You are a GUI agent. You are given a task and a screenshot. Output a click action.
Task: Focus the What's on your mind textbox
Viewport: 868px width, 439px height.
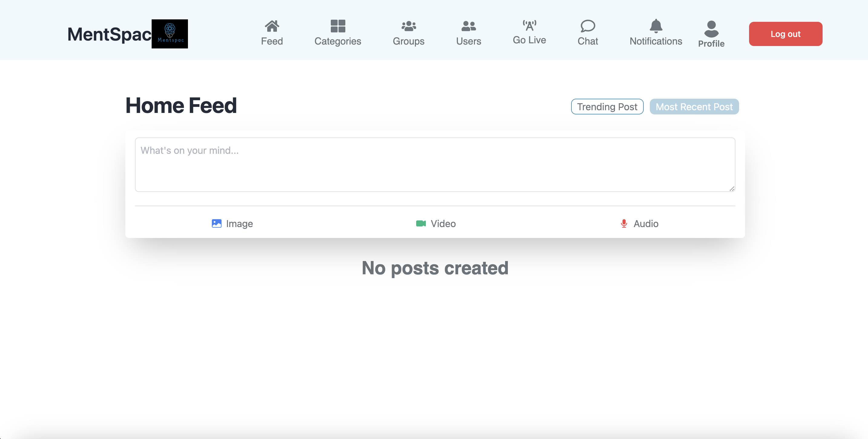point(435,164)
